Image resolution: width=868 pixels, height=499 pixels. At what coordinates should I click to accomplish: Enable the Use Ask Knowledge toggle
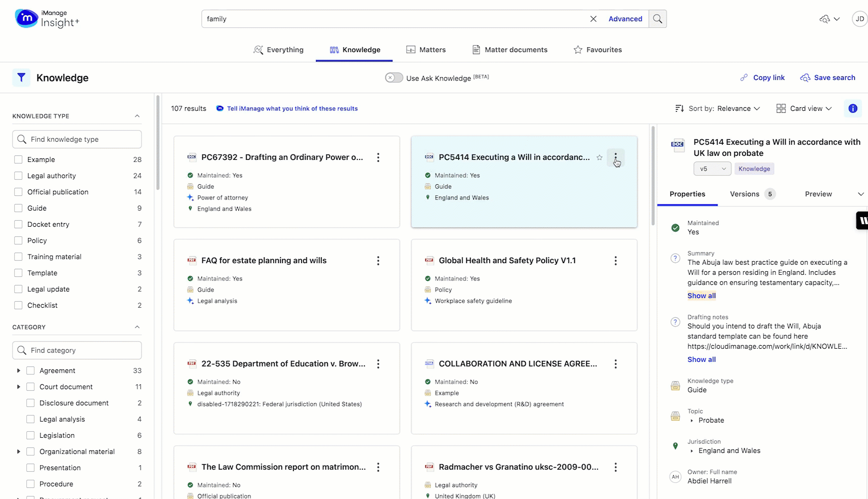click(x=394, y=77)
